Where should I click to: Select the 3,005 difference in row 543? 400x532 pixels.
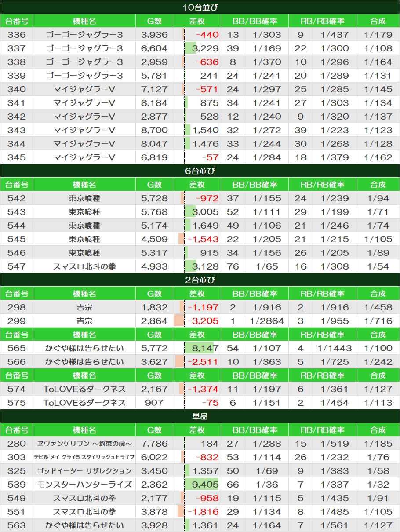[205, 212]
